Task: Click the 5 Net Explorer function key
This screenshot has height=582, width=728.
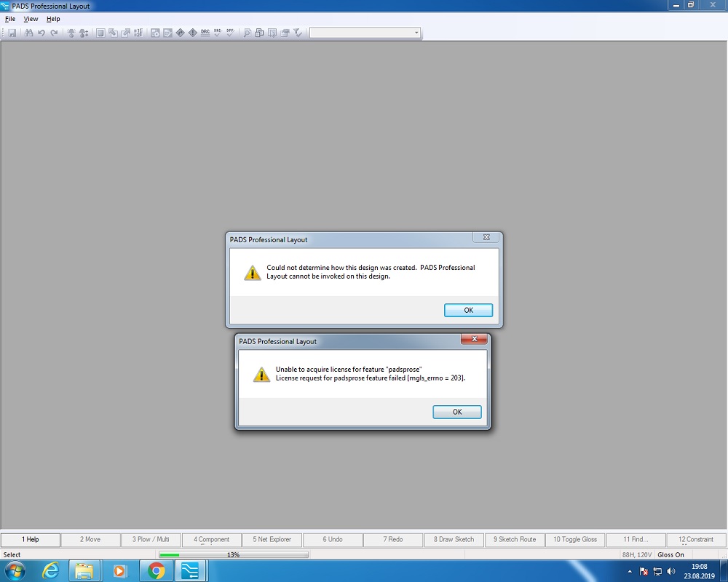Action: click(x=272, y=540)
